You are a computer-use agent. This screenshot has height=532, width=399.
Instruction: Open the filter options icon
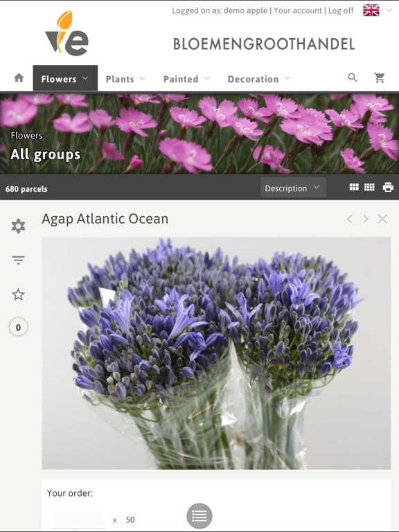click(x=18, y=260)
